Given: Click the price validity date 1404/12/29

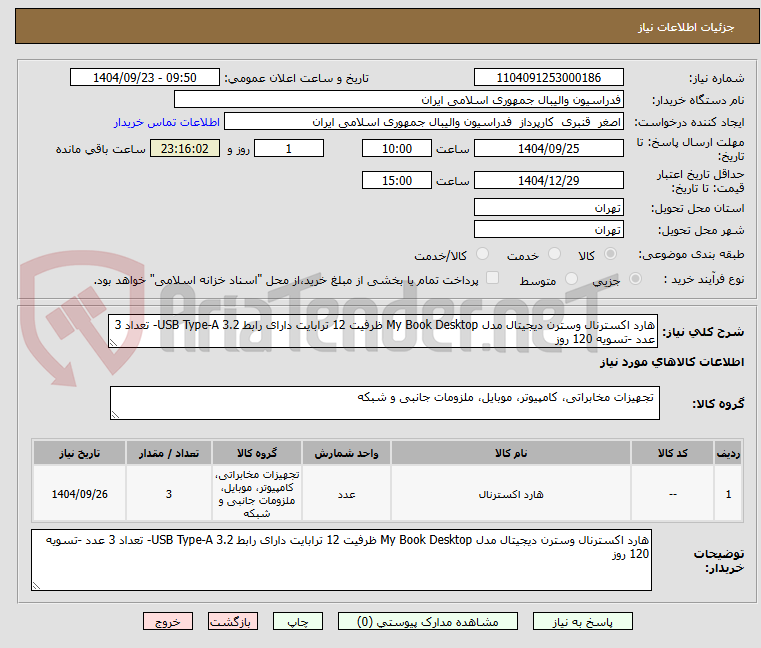Looking at the screenshot, I should [x=548, y=180].
